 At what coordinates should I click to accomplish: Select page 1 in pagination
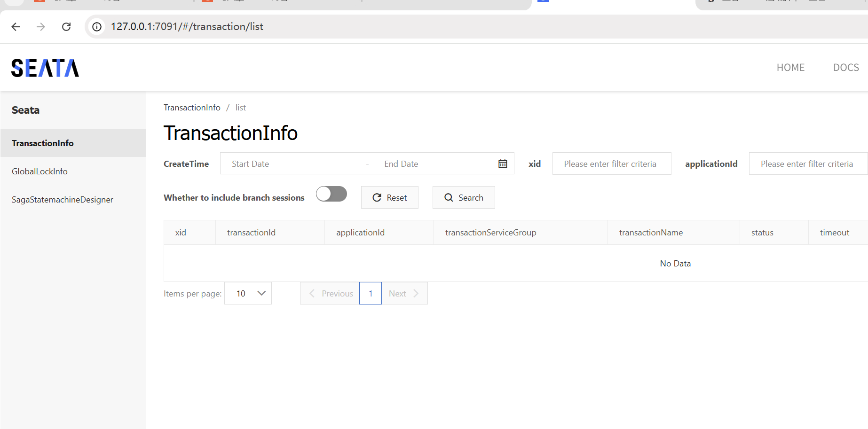(371, 293)
